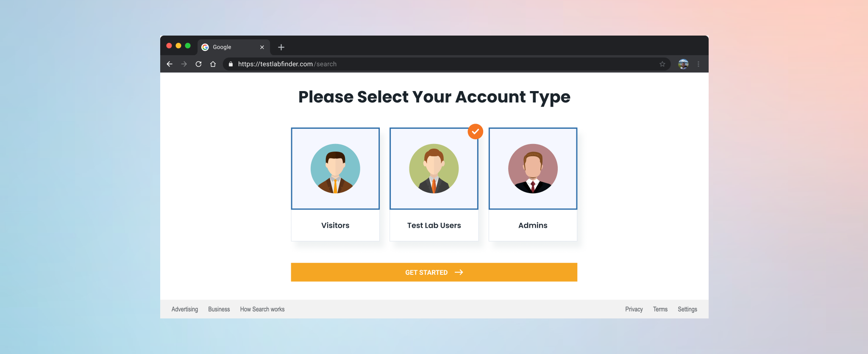The image size is (868, 354).
Task: Click the browser back arrow
Action: pos(170,64)
